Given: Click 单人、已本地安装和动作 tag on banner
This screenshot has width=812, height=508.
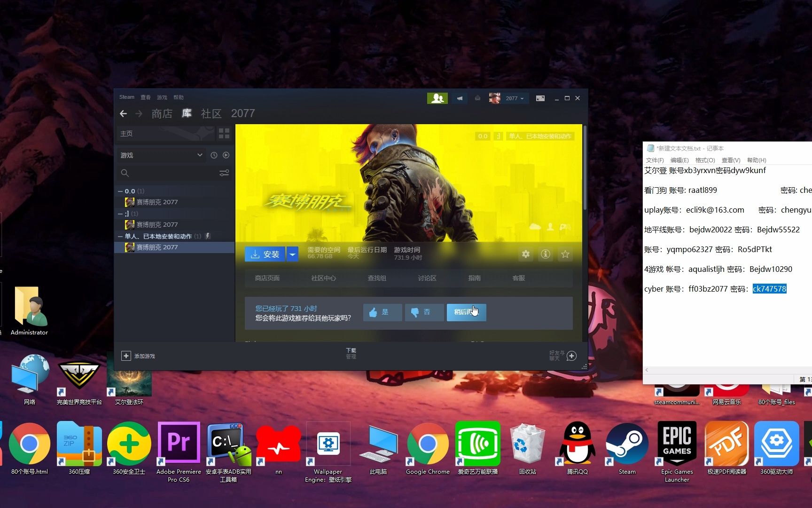Looking at the screenshot, I should (540, 136).
